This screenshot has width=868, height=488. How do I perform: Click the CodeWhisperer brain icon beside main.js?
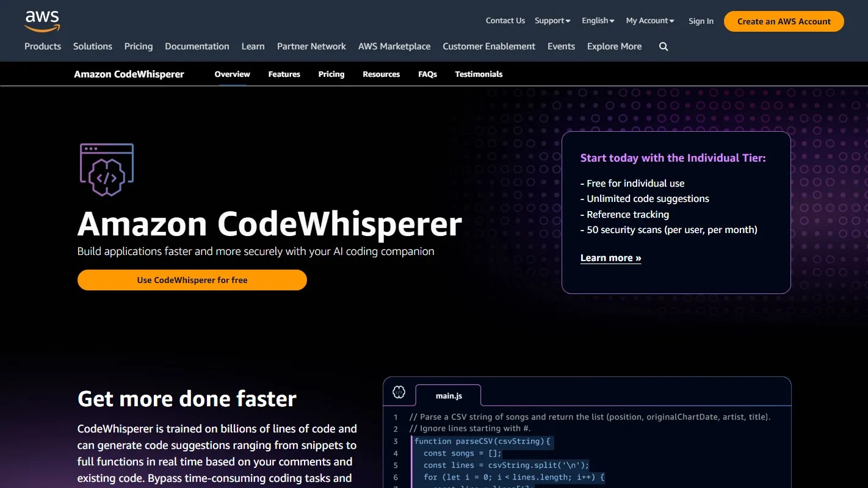point(399,393)
